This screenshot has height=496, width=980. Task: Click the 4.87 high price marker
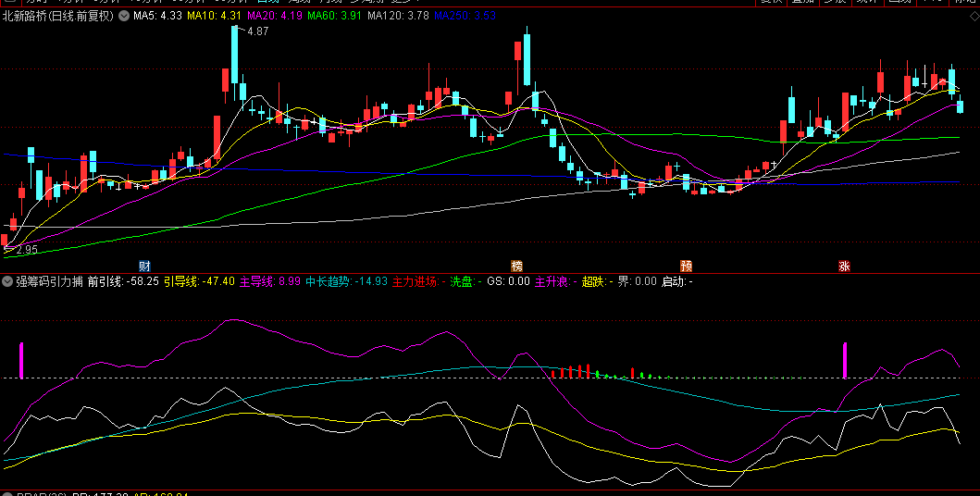coord(257,31)
